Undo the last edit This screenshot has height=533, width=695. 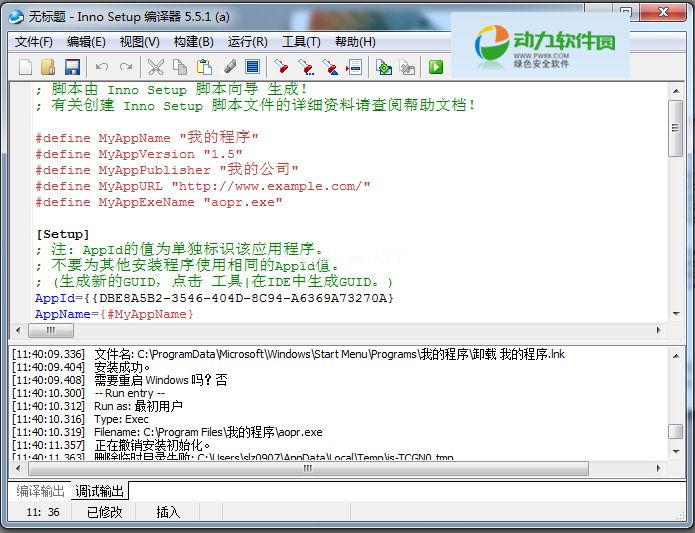tap(100, 67)
